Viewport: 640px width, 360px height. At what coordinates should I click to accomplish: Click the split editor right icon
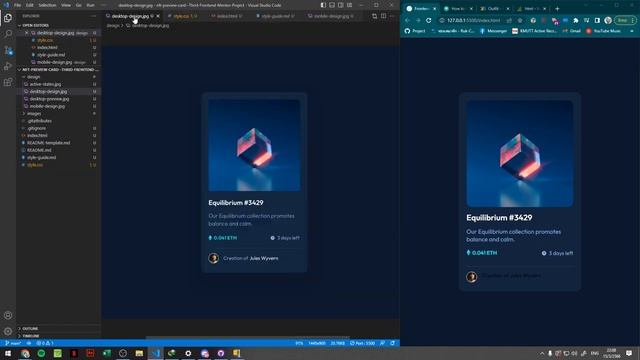point(383,16)
